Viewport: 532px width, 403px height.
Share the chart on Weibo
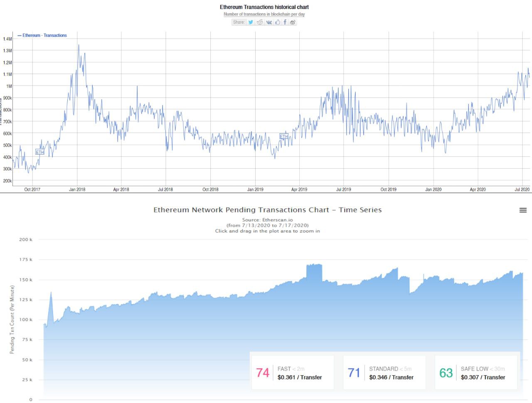click(x=293, y=22)
